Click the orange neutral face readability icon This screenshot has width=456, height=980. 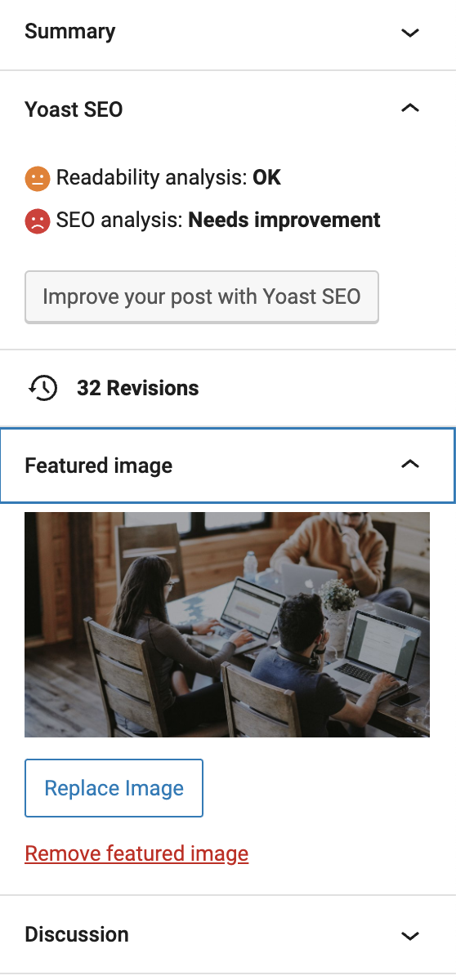tap(38, 178)
